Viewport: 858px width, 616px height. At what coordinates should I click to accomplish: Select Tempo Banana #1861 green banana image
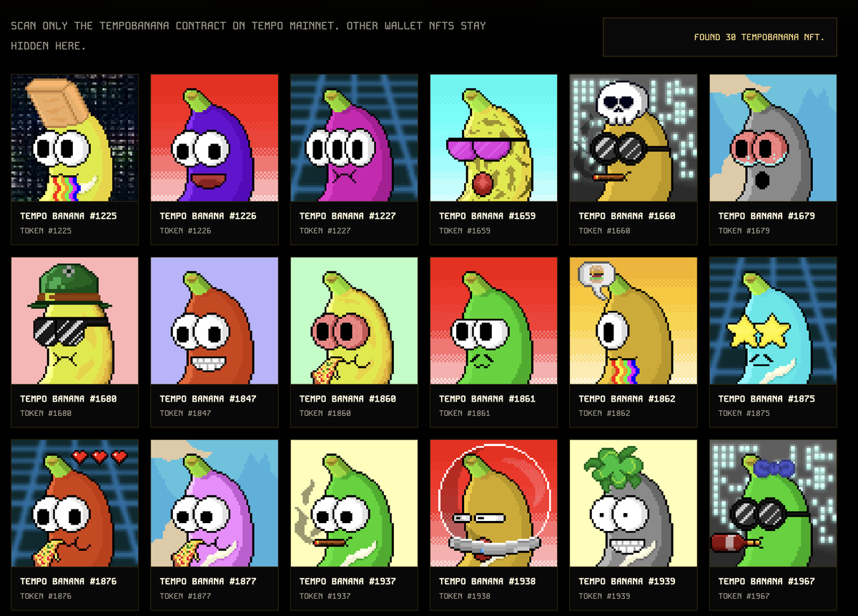494,321
